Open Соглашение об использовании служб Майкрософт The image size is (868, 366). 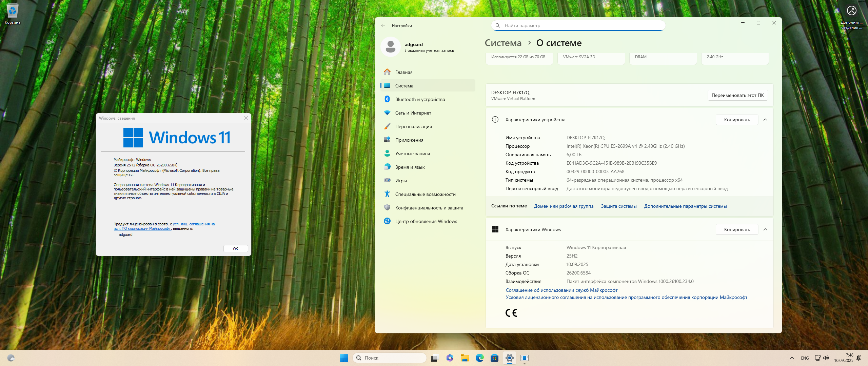pos(561,290)
